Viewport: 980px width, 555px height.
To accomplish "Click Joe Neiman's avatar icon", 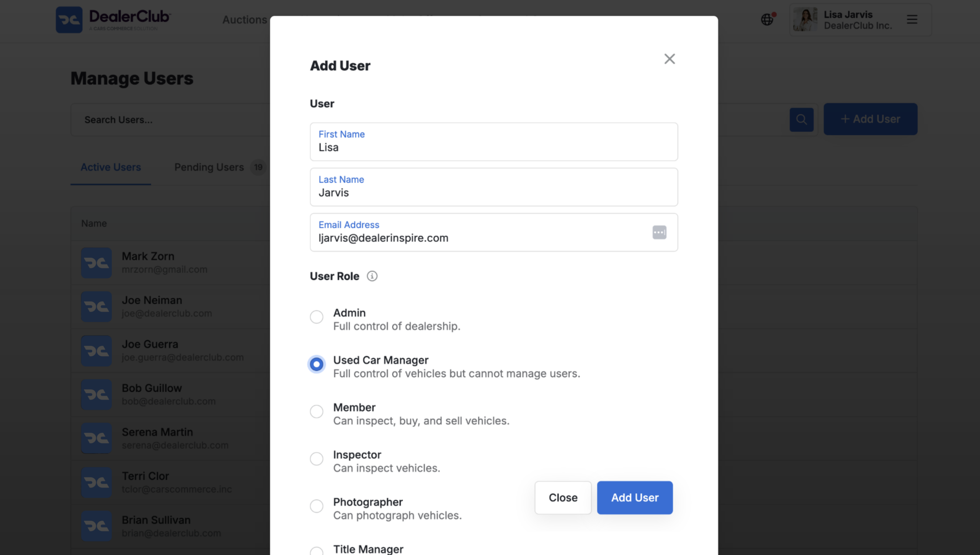I will point(96,307).
